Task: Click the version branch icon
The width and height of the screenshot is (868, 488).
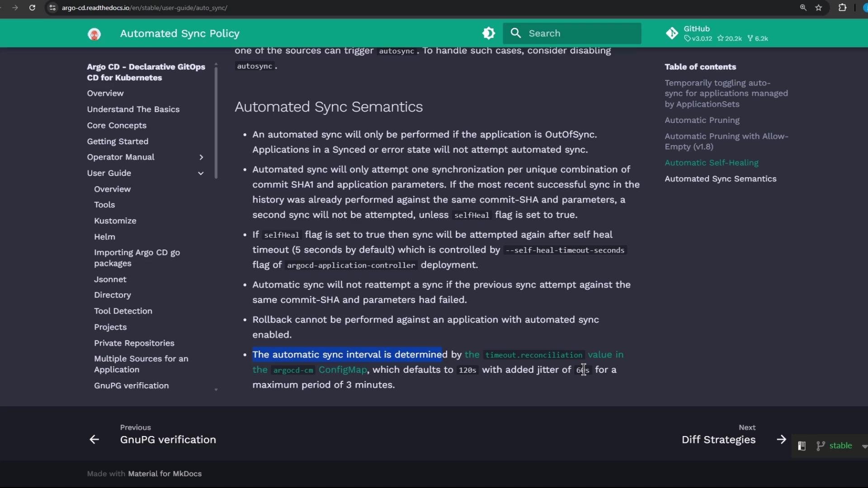Action: pyautogui.click(x=821, y=446)
